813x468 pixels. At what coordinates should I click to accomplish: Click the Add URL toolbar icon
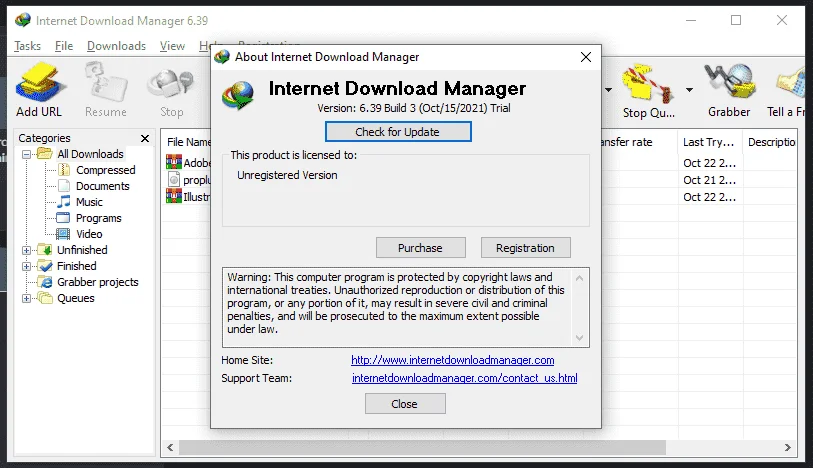[40, 83]
